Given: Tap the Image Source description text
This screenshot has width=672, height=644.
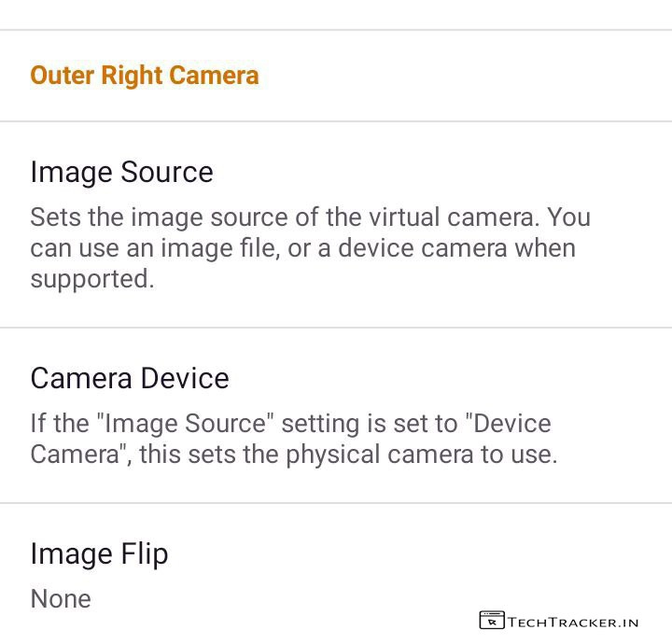Looking at the screenshot, I should point(310,248).
